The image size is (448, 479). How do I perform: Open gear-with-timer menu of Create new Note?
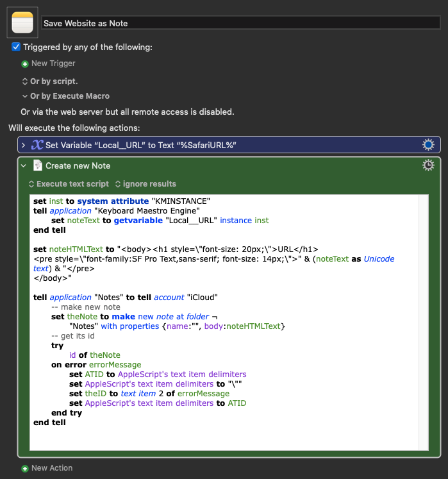pyautogui.click(x=428, y=165)
